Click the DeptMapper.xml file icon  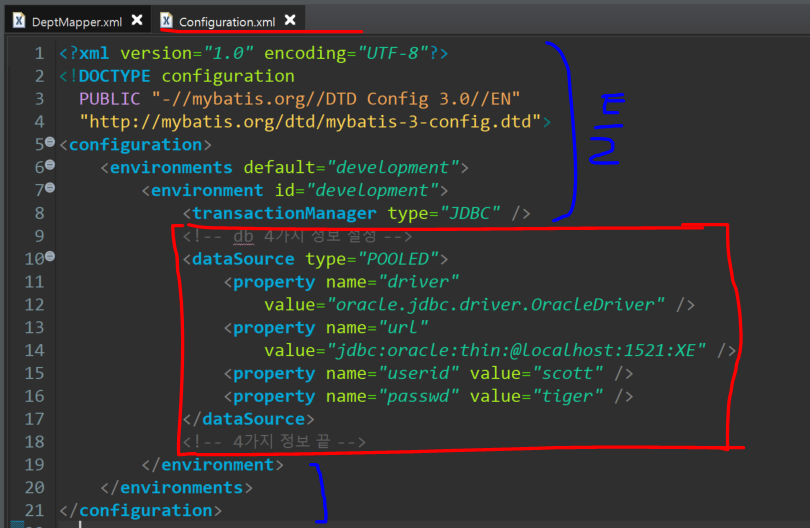point(19,21)
